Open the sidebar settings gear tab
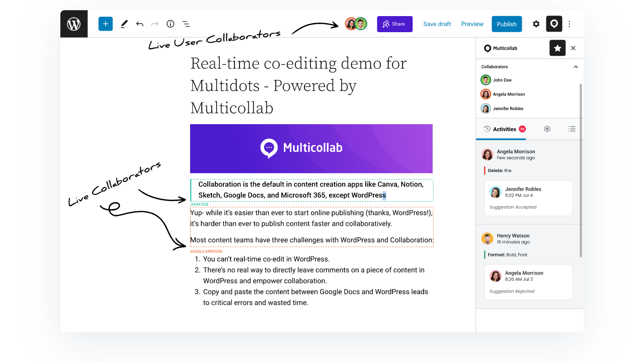Image resolution: width=644 pixels, height=362 pixels. pyautogui.click(x=547, y=129)
